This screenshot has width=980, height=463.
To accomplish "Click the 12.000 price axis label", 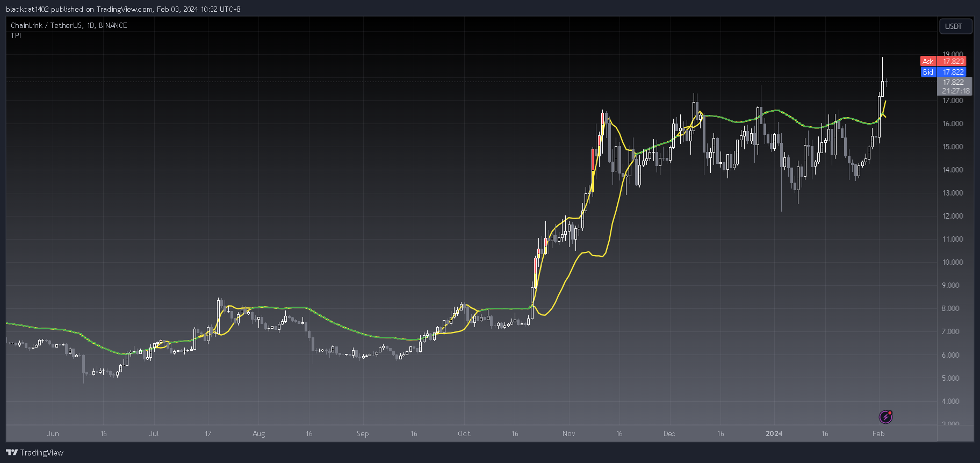I will [953, 216].
